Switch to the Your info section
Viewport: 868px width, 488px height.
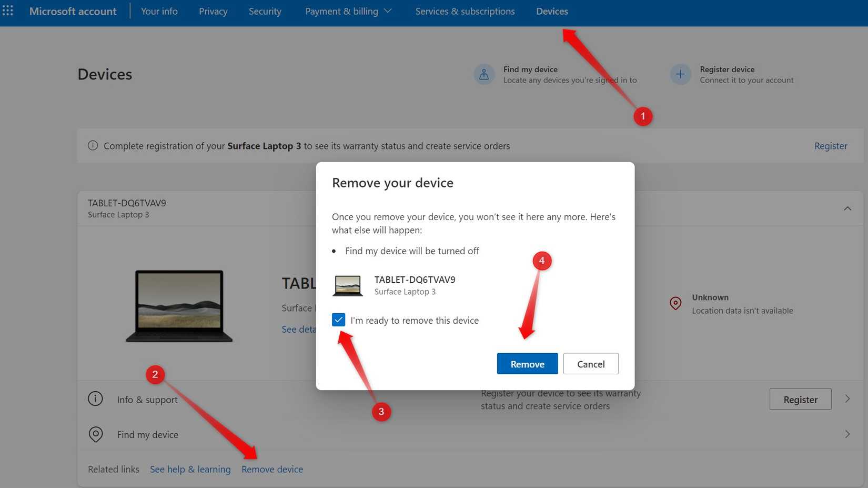coord(159,11)
